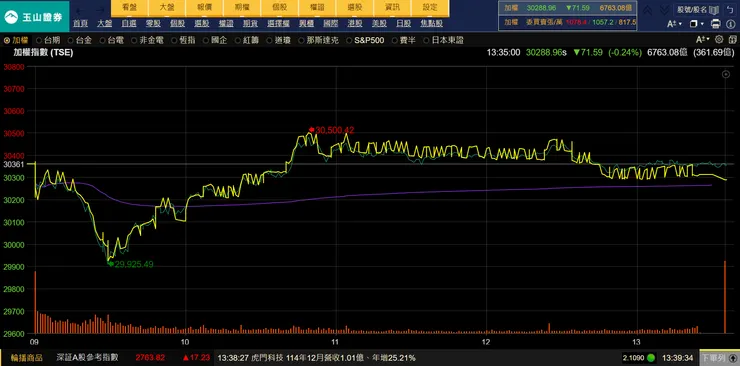The width and height of the screenshot is (740, 366).
Task: Select the 費半 radio button
Action: 395,41
